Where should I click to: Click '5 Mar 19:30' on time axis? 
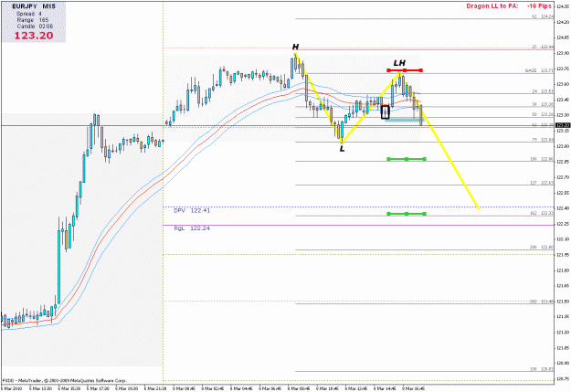point(127,388)
